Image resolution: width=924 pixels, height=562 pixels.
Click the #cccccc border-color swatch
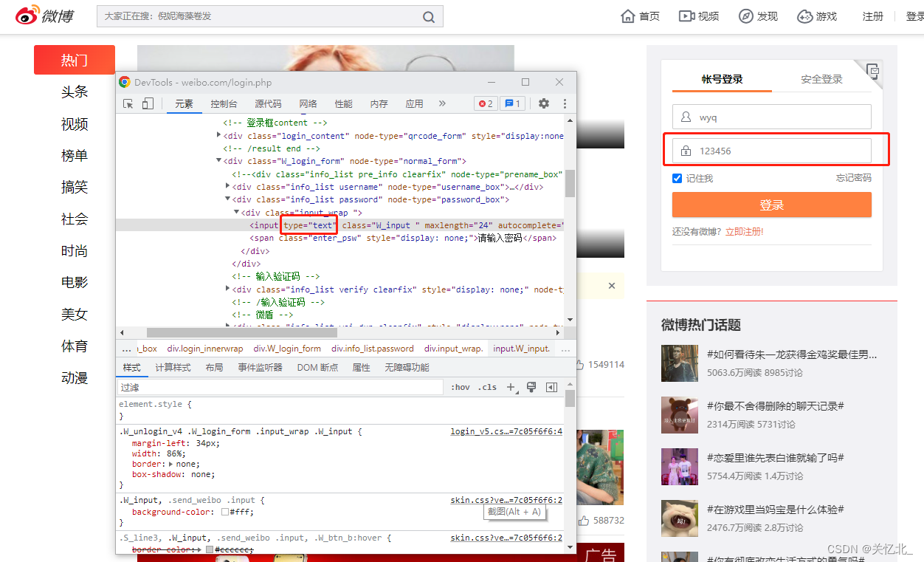tap(210, 550)
